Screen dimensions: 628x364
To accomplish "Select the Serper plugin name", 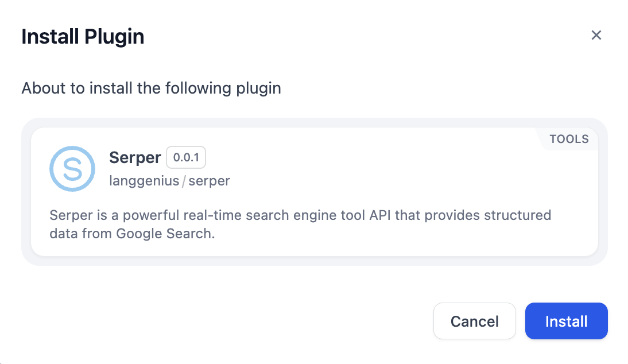I will pos(135,158).
